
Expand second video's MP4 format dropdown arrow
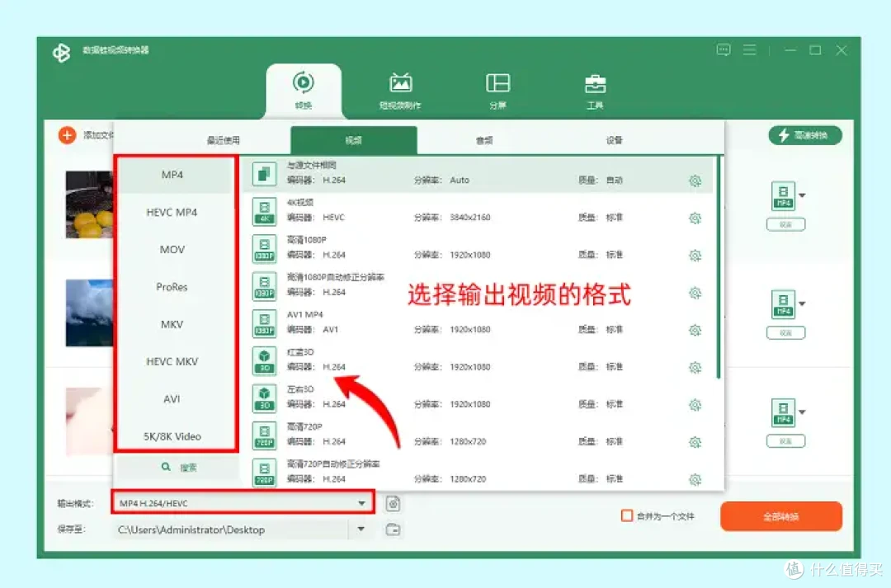tap(802, 304)
